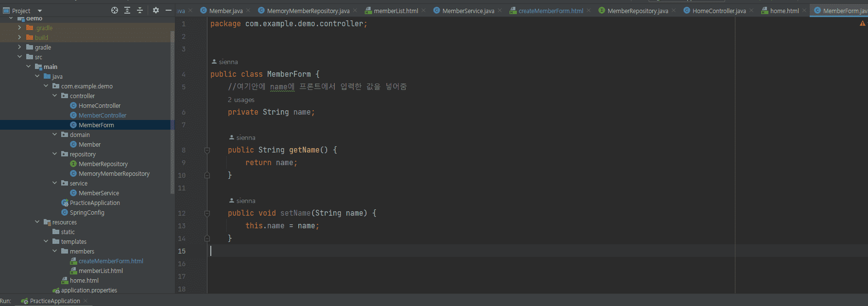Collapse the main folder
Screen dimensions: 868x306
tap(28, 67)
